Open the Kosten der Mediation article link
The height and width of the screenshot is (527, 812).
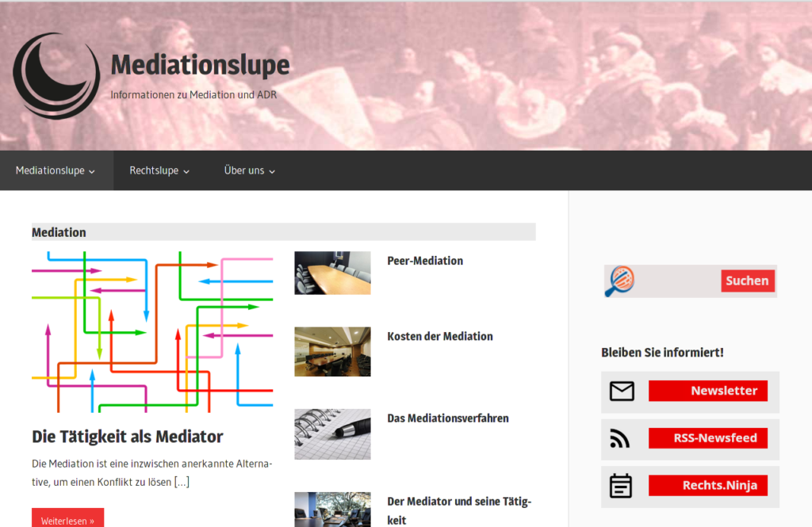[440, 337]
